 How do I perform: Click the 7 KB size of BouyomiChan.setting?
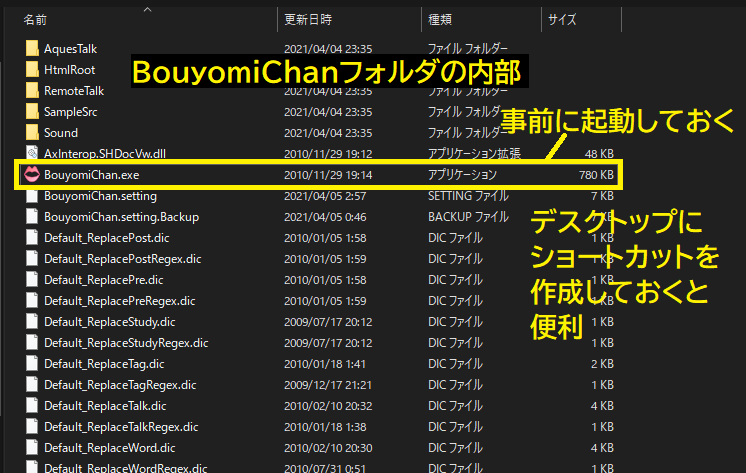(x=602, y=196)
